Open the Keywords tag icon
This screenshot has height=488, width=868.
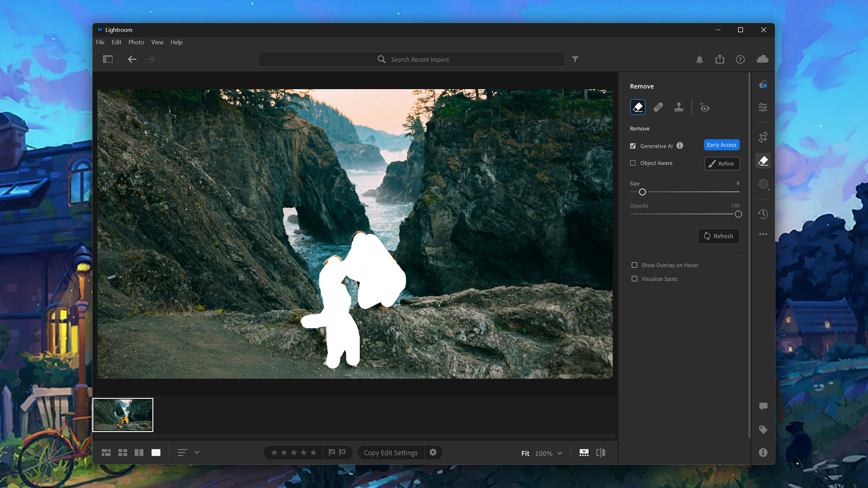click(x=763, y=429)
